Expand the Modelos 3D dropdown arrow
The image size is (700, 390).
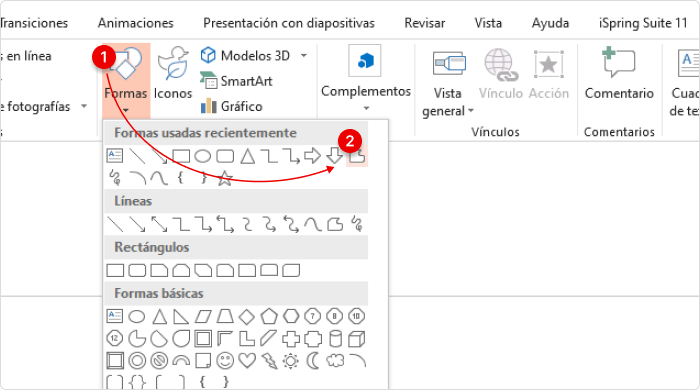click(x=304, y=56)
